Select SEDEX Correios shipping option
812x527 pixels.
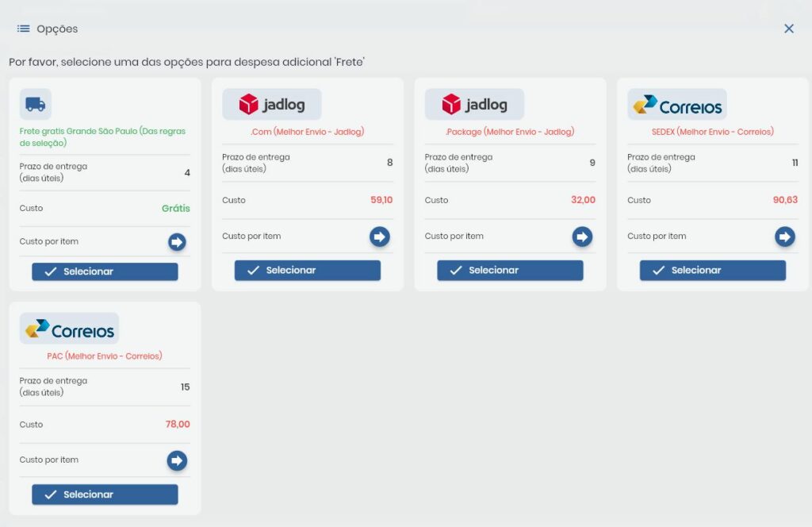tap(712, 271)
